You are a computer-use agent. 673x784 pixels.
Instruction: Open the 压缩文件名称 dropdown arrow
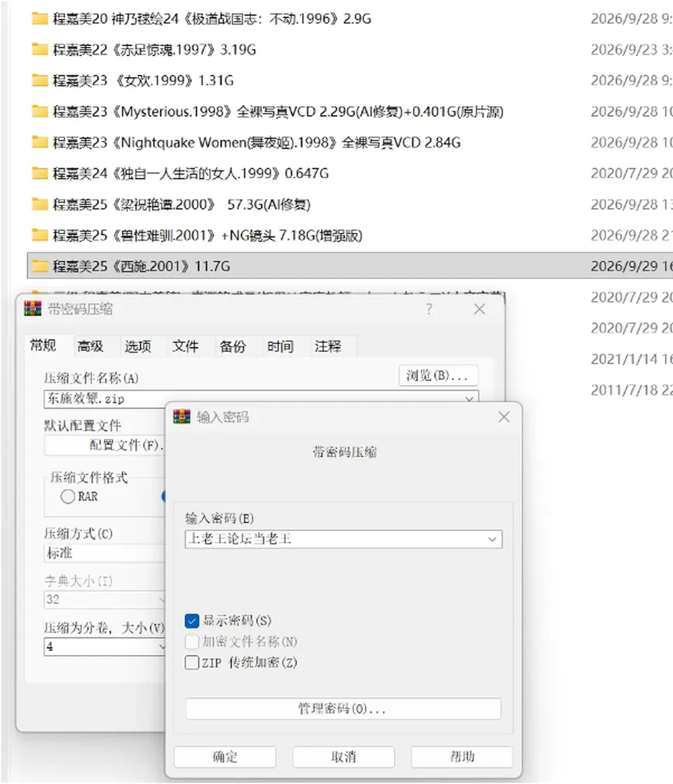[469, 398]
